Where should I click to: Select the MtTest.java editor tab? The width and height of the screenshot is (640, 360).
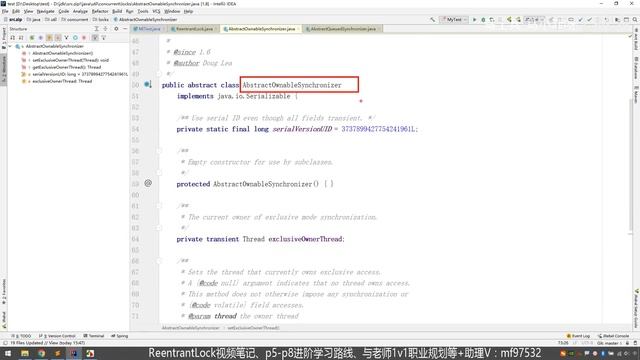pyautogui.click(x=148, y=29)
